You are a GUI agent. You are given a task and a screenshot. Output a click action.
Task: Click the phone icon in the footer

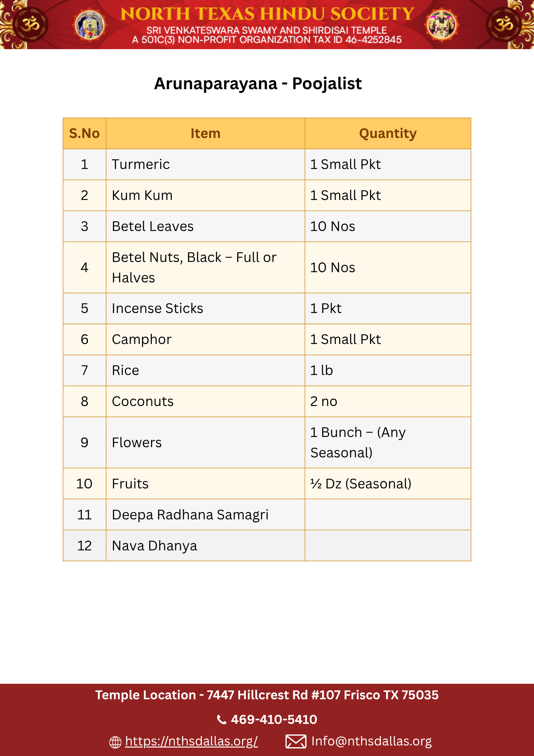point(222,720)
